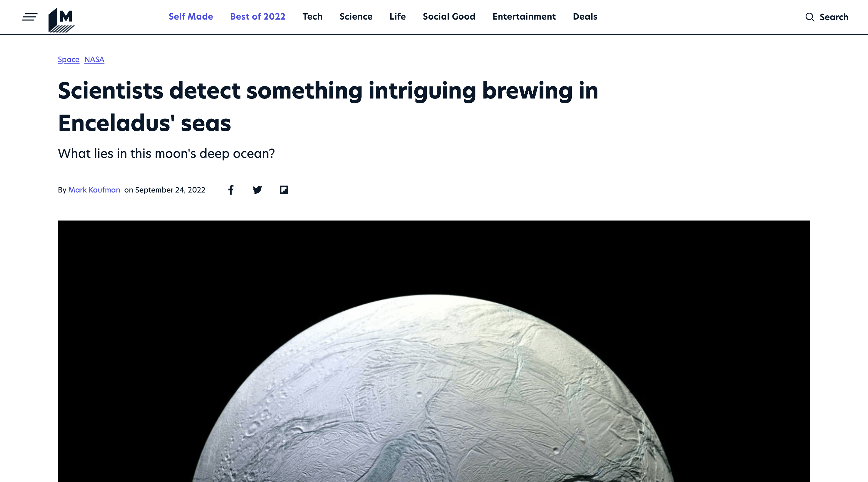Click the hamburger menu icon
This screenshot has height=482, width=868.
(x=29, y=17)
